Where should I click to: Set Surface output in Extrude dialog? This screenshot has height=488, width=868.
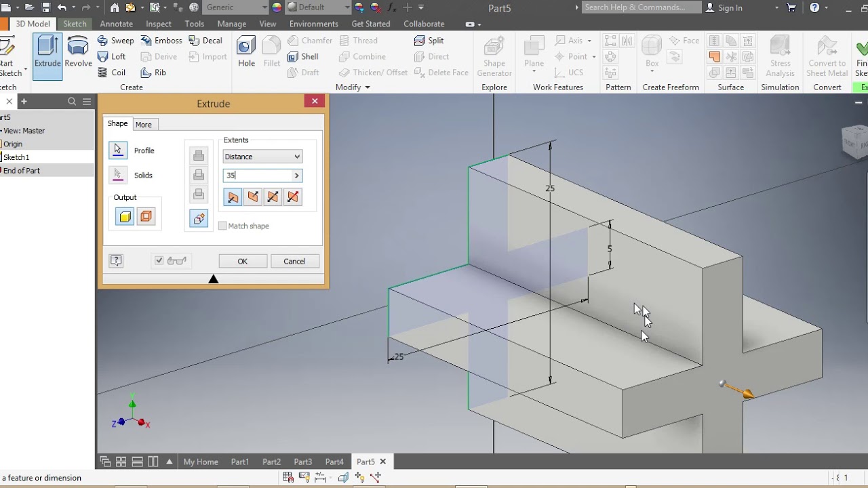(x=146, y=216)
